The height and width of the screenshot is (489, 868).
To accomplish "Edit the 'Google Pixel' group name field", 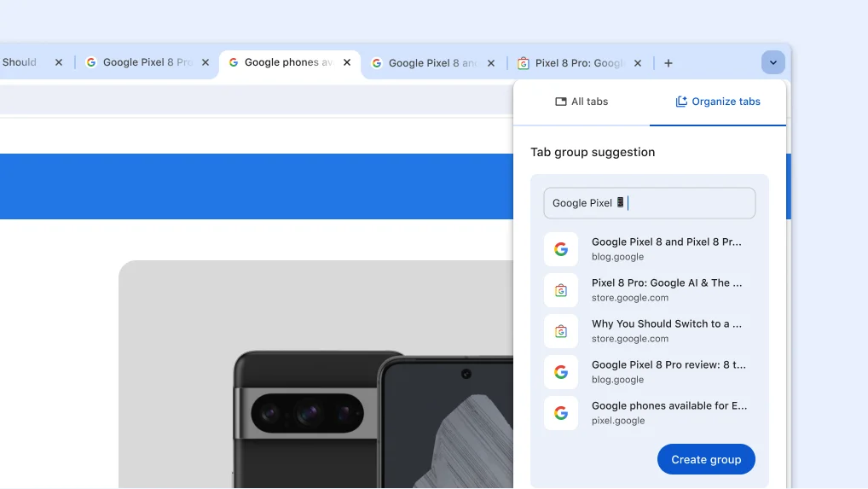I will (x=650, y=203).
